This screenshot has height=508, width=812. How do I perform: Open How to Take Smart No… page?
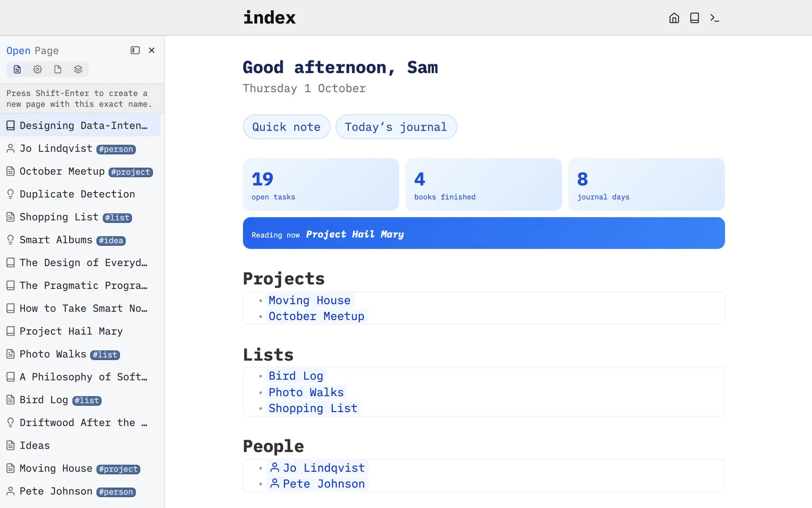pyautogui.click(x=80, y=308)
